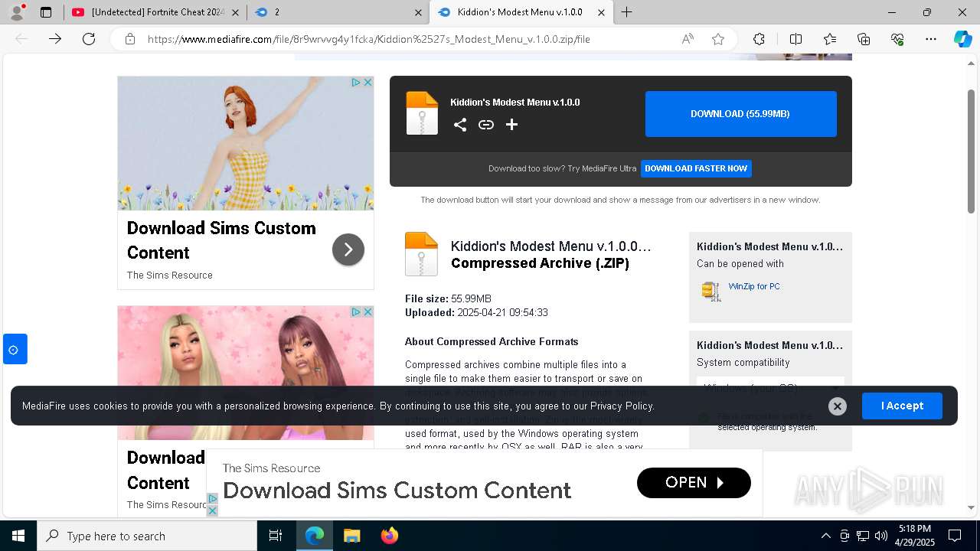Image resolution: width=980 pixels, height=551 pixels.
Task: Click the blue side widget icon
Action: click(x=14, y=350)
